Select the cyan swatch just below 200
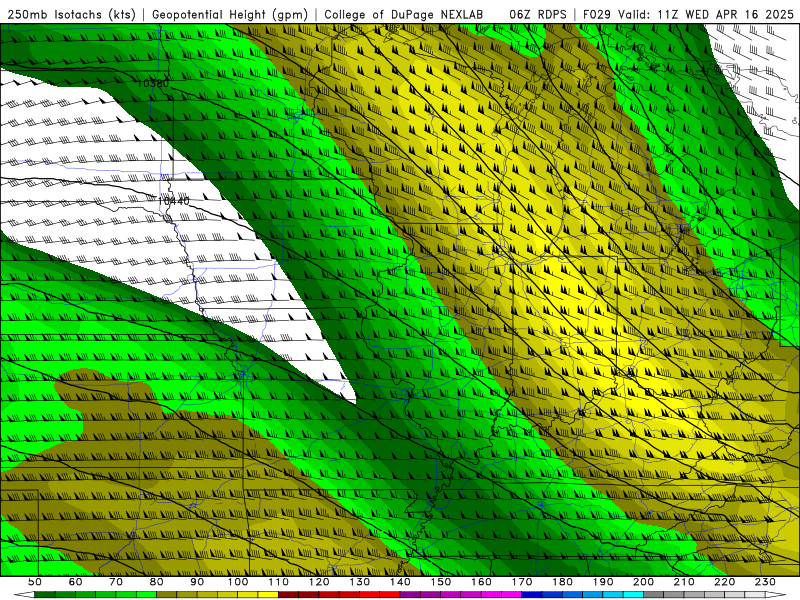 [633, 595]
